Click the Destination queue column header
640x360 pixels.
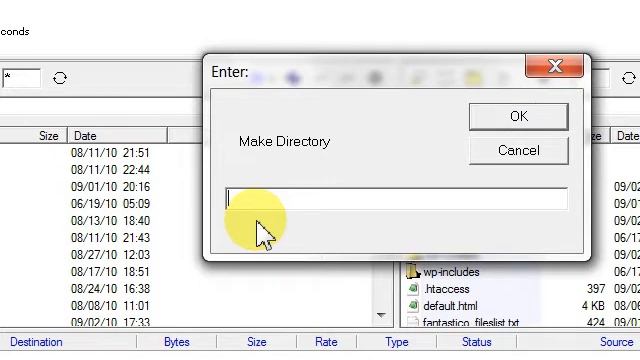[x=36, y=342]
